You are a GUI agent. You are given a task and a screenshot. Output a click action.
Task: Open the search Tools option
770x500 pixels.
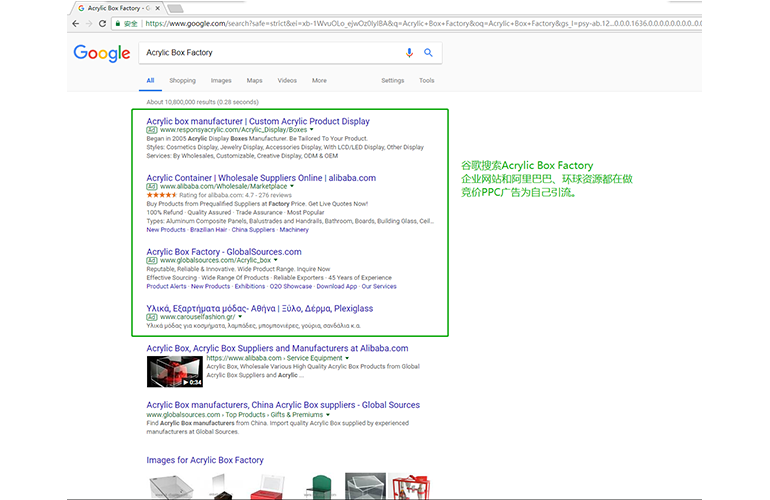tap(426, 81)
